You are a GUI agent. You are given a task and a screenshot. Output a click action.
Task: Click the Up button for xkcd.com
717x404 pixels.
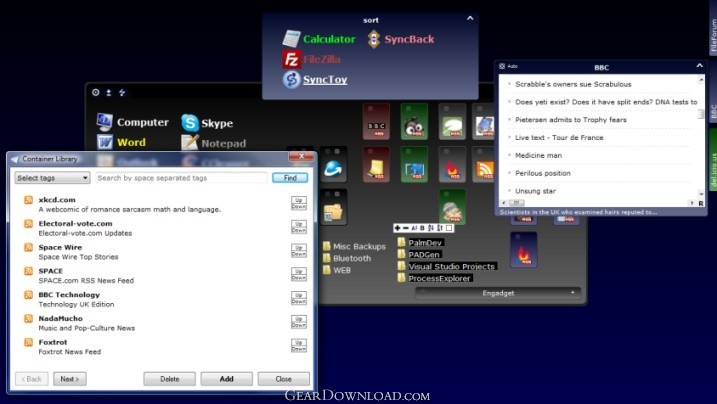point(299,200)
